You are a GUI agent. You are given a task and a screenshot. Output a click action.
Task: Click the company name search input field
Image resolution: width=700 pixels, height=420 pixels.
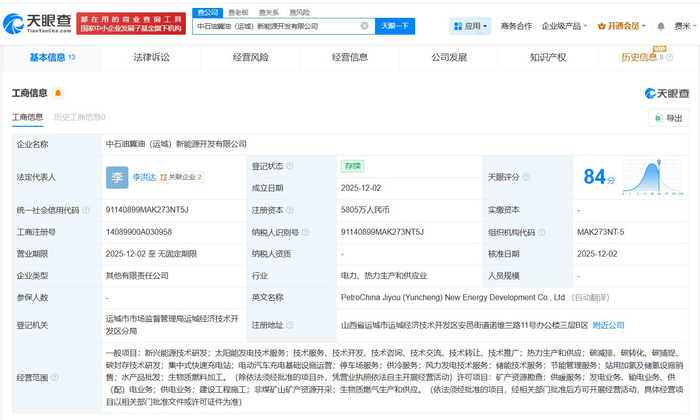pyautogui.click(x=275, y=26)
